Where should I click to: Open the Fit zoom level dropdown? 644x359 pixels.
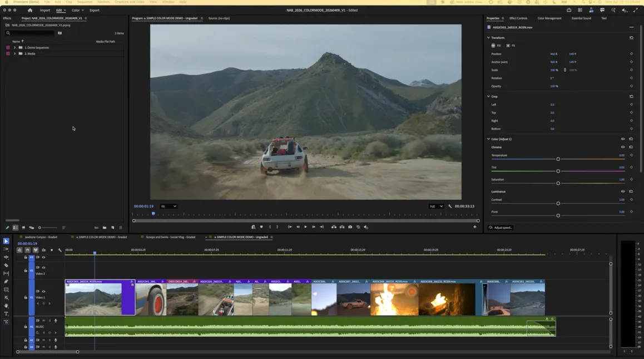(x=169, y=206)
